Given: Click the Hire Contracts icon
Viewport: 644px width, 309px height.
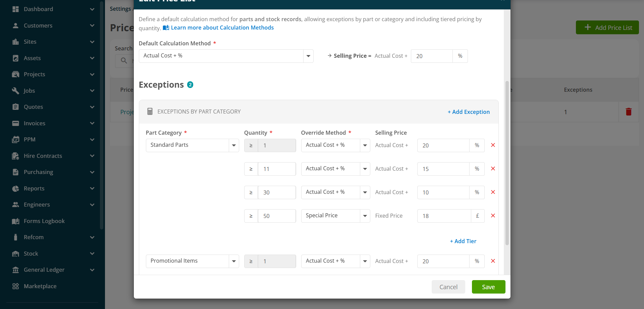Looking at the screenshot, I should pyautogui.click(x=15, y=156).
